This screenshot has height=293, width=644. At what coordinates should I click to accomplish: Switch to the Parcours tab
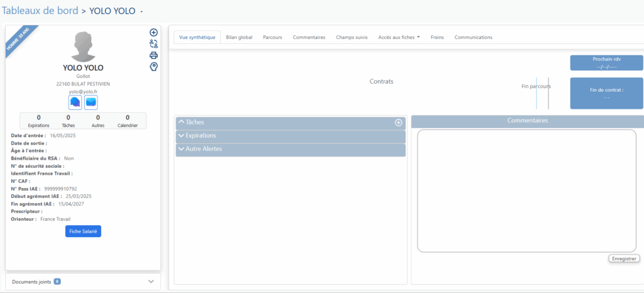[272, 37]
